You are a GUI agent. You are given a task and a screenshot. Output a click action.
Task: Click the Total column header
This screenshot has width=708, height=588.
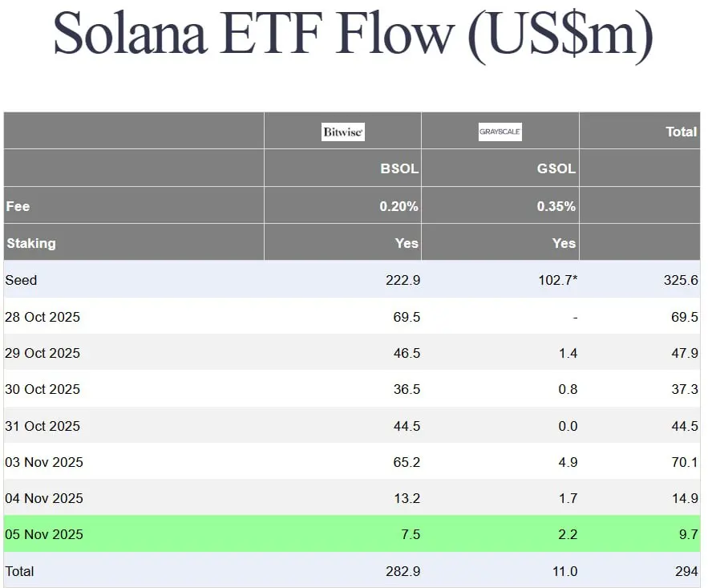[681, 132]
